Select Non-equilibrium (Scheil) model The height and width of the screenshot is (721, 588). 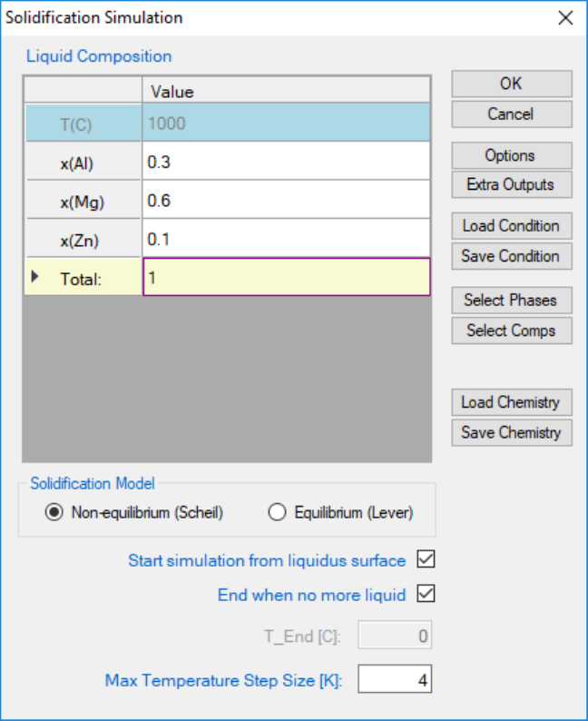pos(54,512)
